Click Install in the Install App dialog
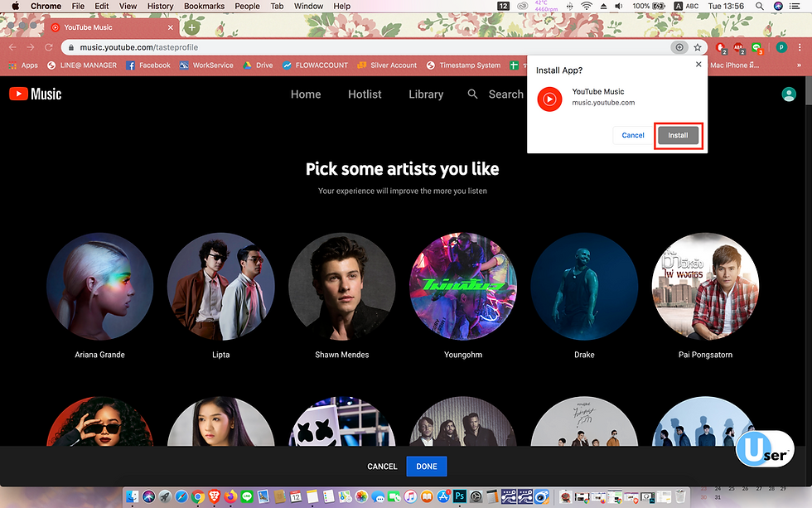Image resolution: width=812 pixels, height=508 pixels. coord(678,135)
